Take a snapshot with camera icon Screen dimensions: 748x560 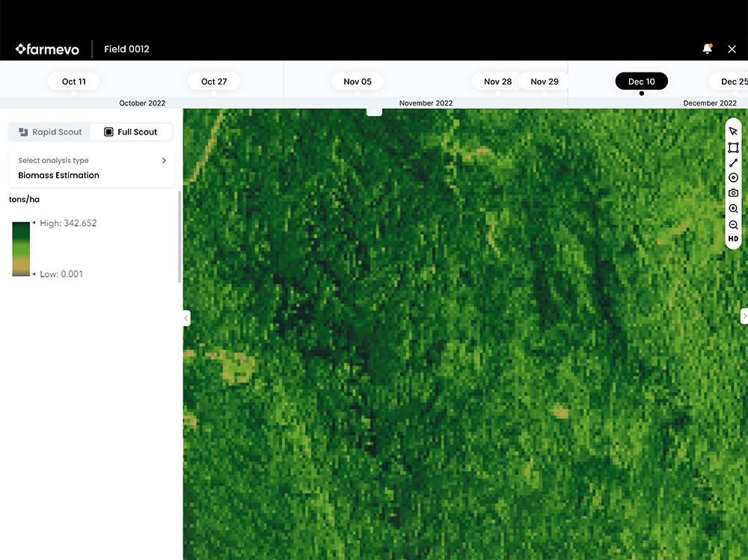[x=733, y=193]
